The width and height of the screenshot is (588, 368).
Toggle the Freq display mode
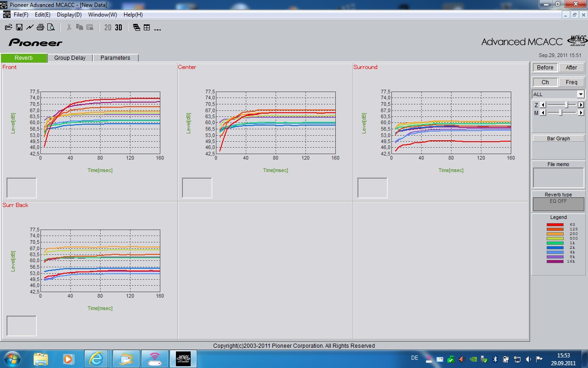click(571, 82)
